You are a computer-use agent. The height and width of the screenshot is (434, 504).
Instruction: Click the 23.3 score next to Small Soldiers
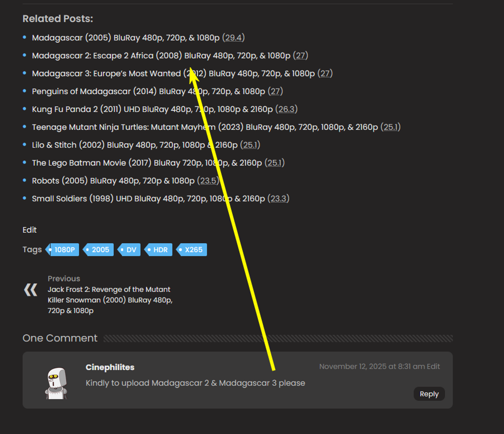point(279,199)
